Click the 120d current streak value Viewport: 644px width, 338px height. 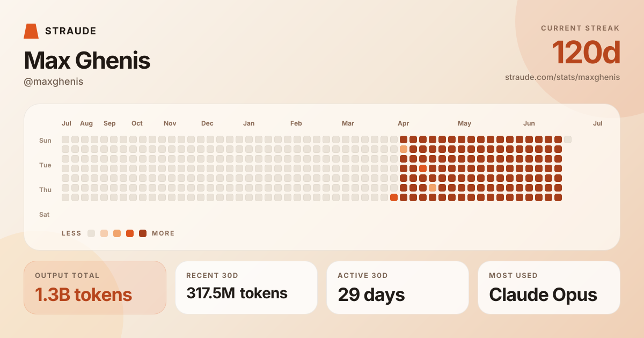(586, 53)
